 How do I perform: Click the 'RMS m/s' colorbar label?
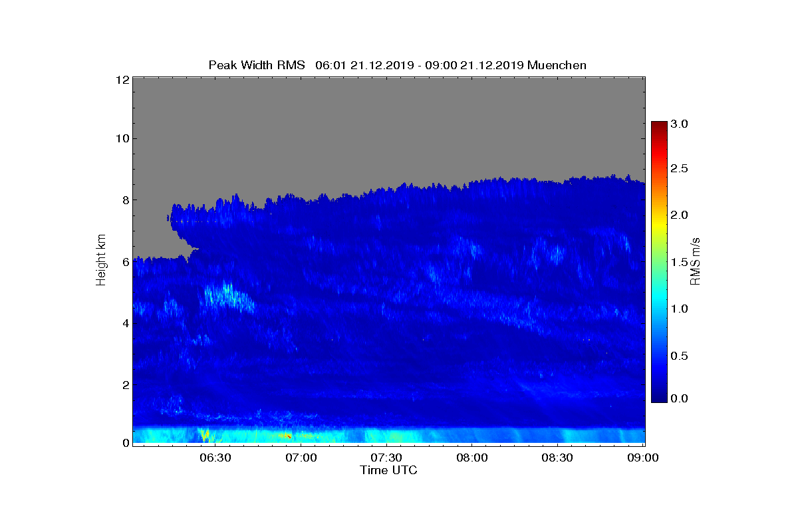coord(696,260)
